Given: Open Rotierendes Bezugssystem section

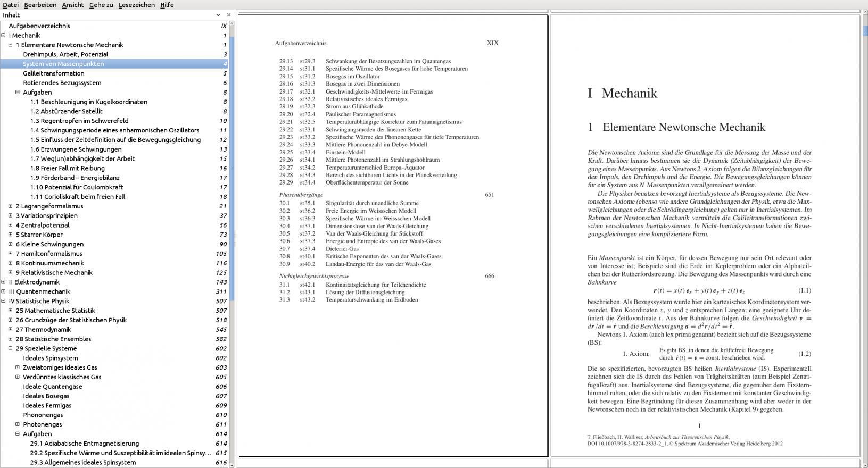Looking at the screenshot, I should [62, 83].
